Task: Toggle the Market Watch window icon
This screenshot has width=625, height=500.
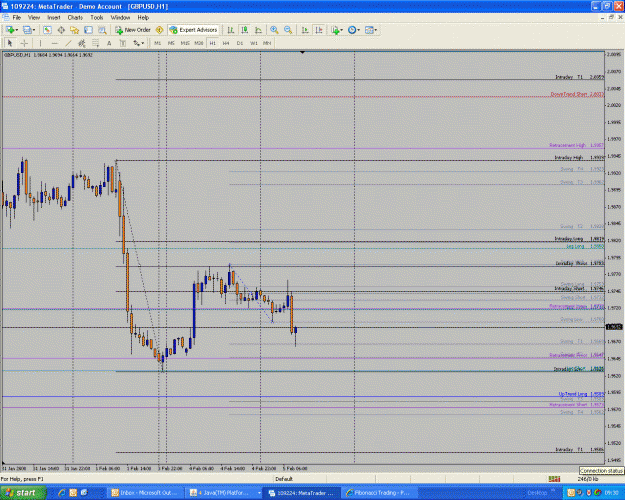Action: click(x=47, y=30)
